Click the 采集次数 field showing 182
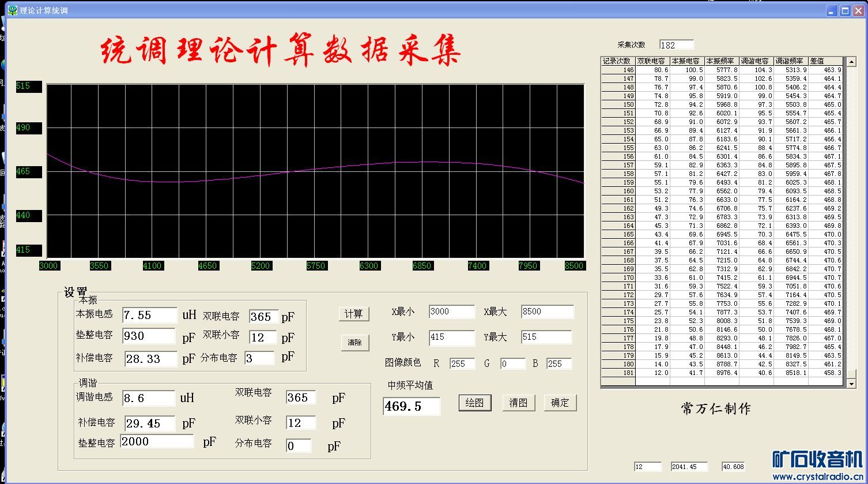 point(676,45)
